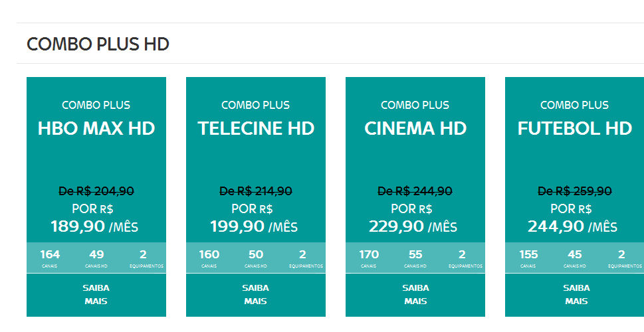
Task: Select the HBO MAX HD plan title
Action: pos(96,128)
